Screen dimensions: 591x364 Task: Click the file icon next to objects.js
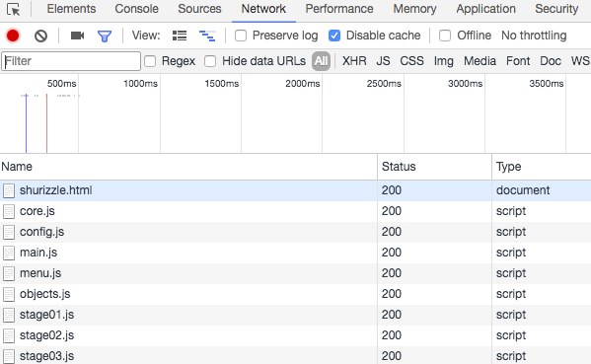tap(9, 294)
